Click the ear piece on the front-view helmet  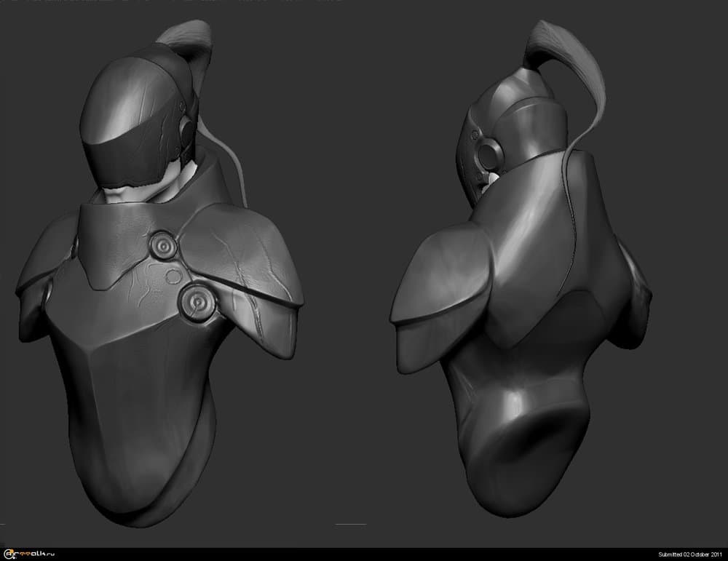(187, 131)
